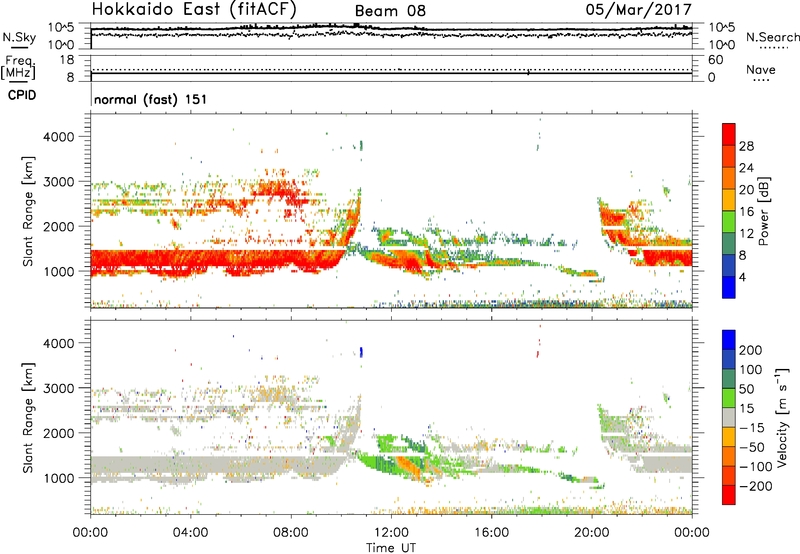The width and height of the screenshot is (800, 554).
Task: Click the "-200" tick on the Velocity colorbar
Action: tap(756, 486)
